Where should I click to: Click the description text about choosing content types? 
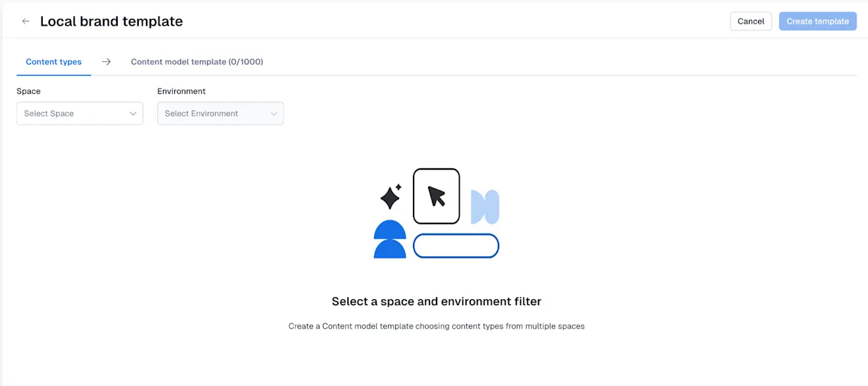(x=436, y=326)
